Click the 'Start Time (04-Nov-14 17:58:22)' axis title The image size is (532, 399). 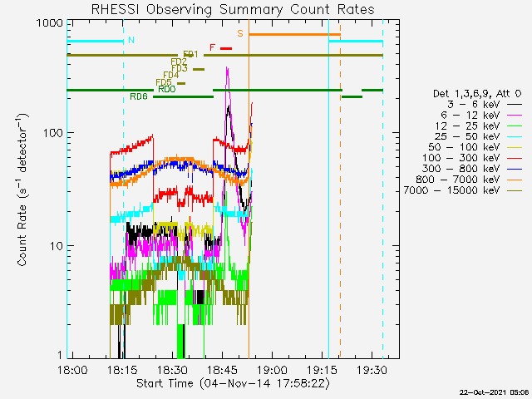pyautogui.click(x=233, y=383)
